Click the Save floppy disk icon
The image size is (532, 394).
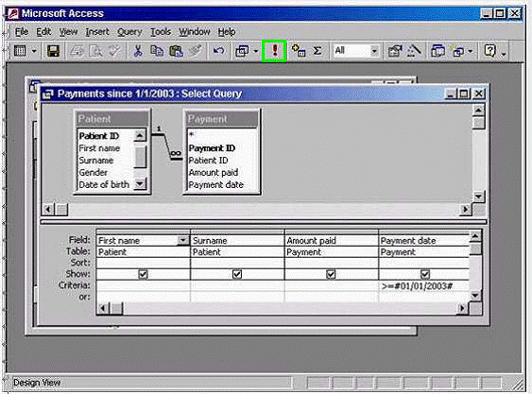[53, 51]
